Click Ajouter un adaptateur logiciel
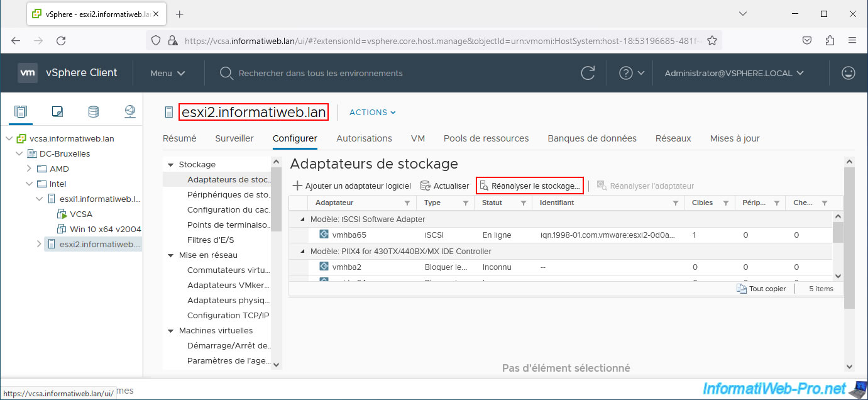 click(352, 186)
